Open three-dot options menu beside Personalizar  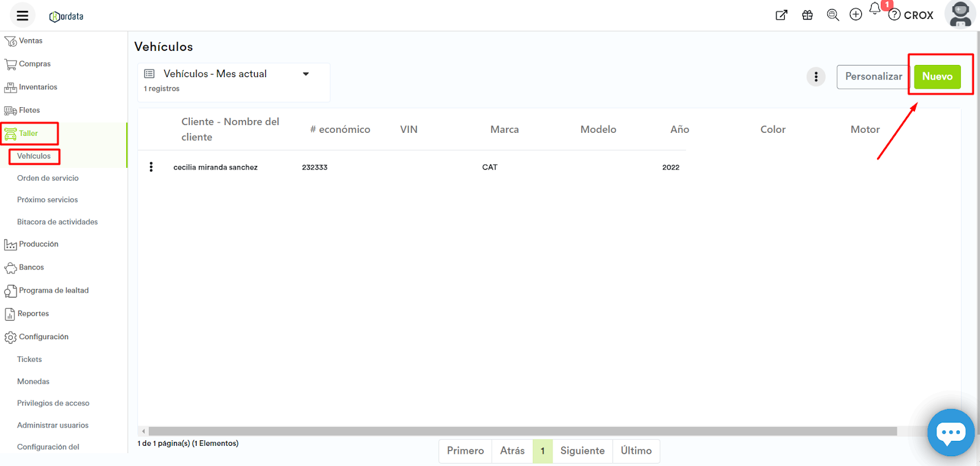pyautogui.click(x=816, y=77)
